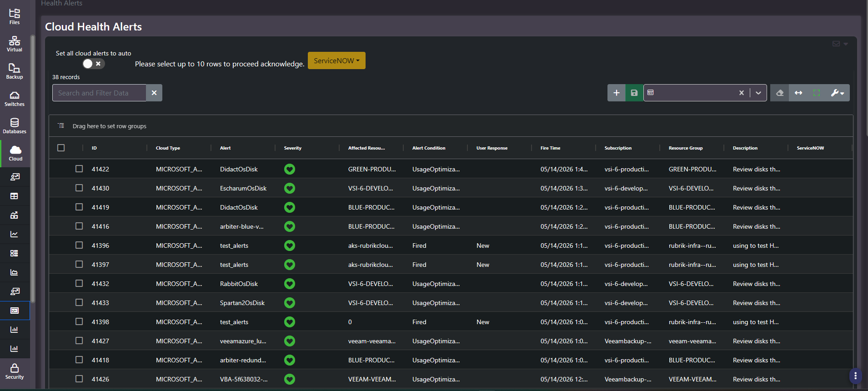Open the Virtual section in sidebar
This screenshot has height=391, width=868.
coord(15,44)
